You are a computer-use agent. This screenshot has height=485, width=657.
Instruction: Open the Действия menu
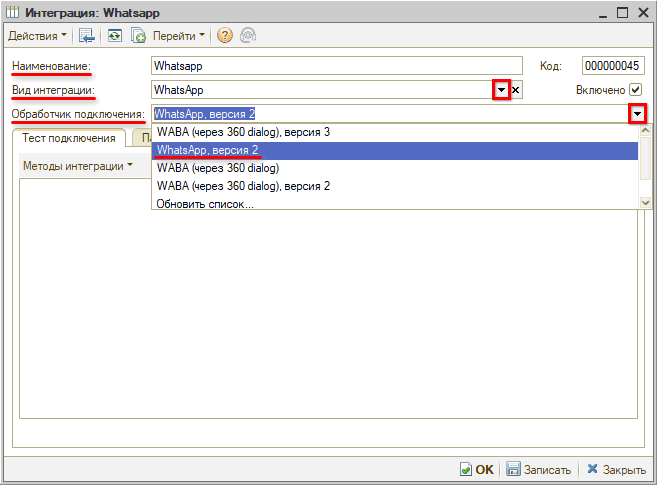click(38, 36)
